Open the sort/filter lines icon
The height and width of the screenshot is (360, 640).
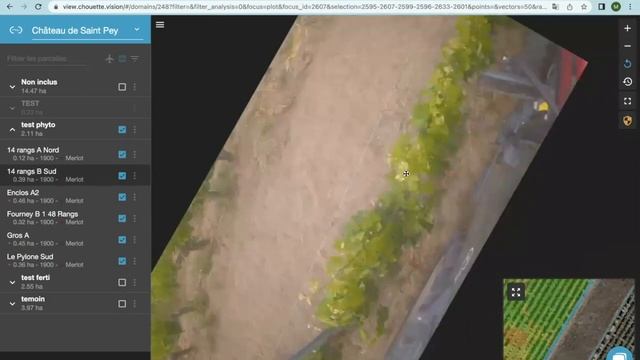pyautogui.click(x=135, y=59)
